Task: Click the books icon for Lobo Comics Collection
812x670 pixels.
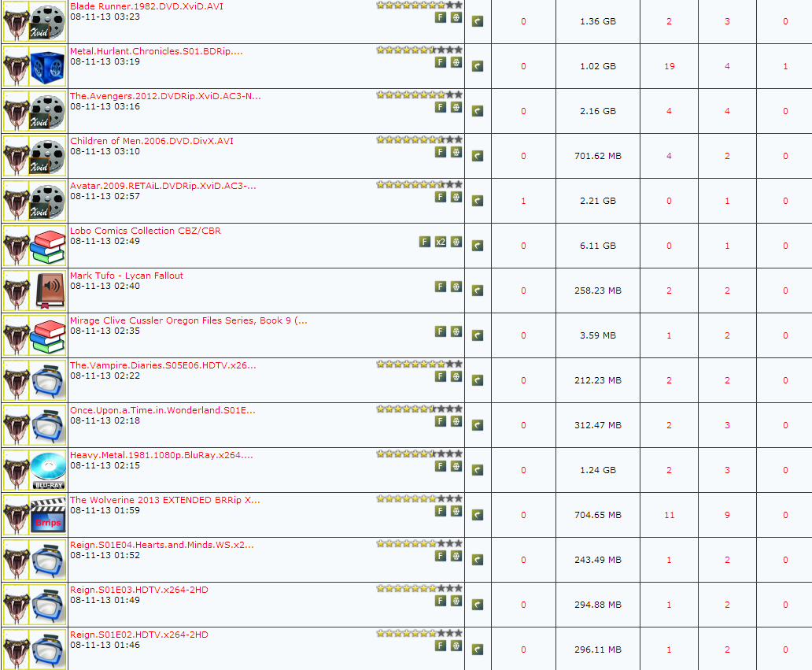Action: [48, 246]
